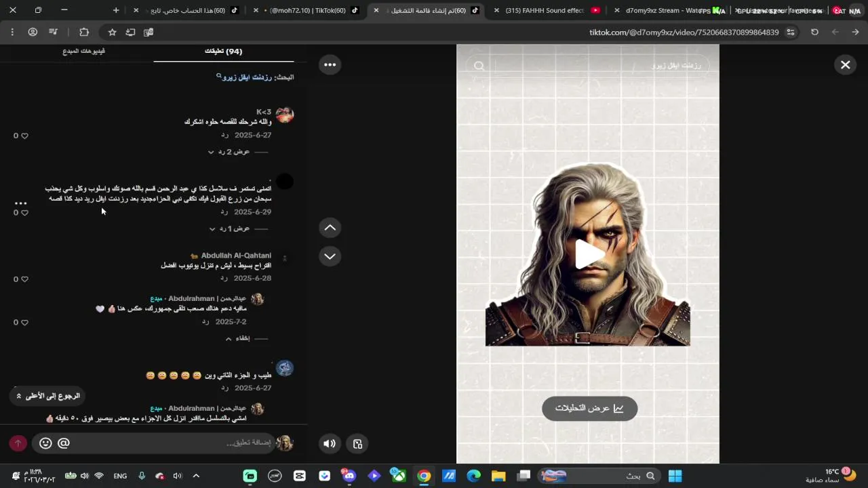The image size is (868, 488).
Task: Reply to the creator's 2025-7-2 reply
Action: [205, 322]
